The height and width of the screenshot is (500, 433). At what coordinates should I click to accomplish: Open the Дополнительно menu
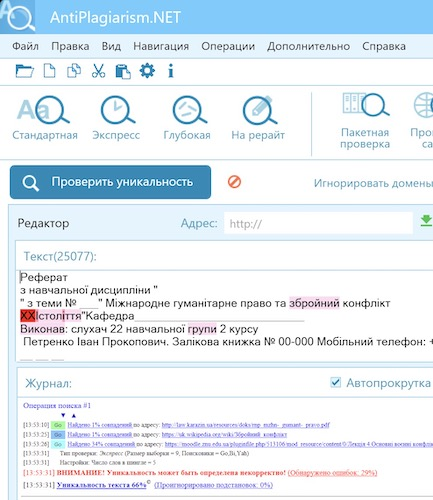(308, 46)
